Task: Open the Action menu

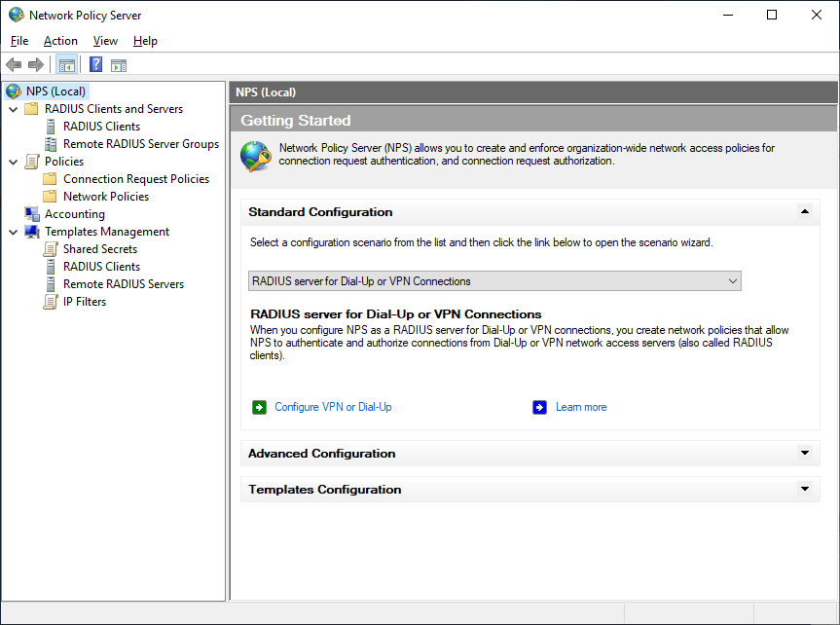Action: point(60,41)
